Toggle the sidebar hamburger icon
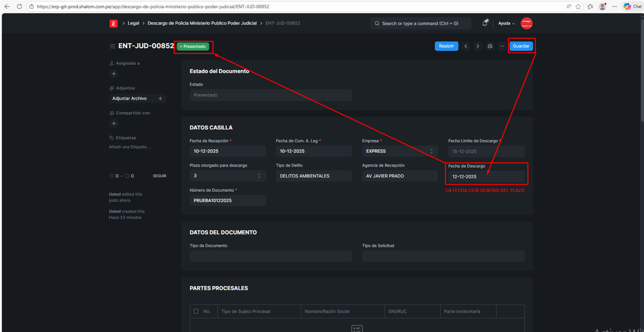Screen dimensions: 644x332 [x=113, y=46]
